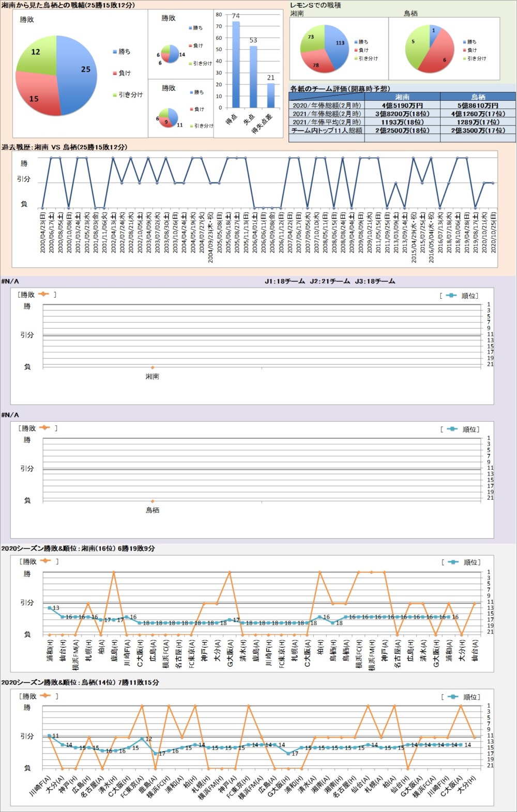Click the blue 勝ち legend swatch beside the large pie
The height and width of the screenshot is (812, 517).
114,52
